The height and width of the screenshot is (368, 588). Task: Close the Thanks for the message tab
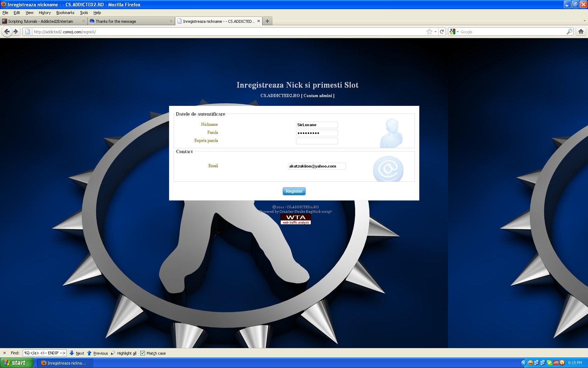[171, 21]
